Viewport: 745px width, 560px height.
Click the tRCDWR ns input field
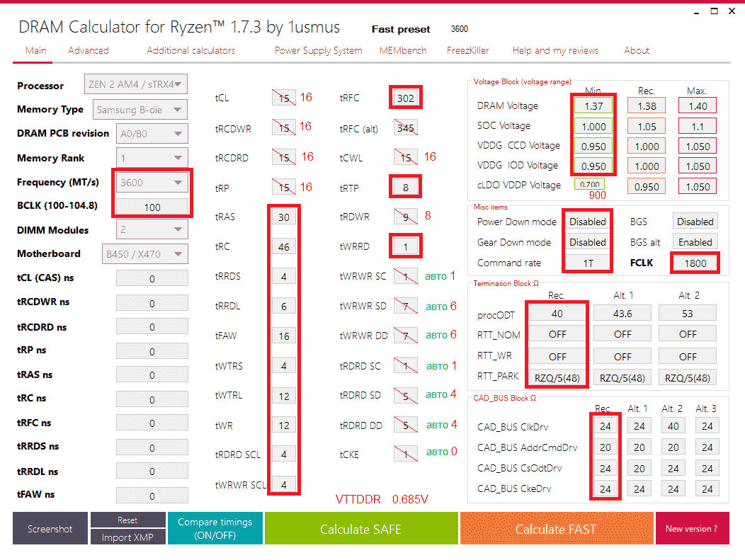152,302
